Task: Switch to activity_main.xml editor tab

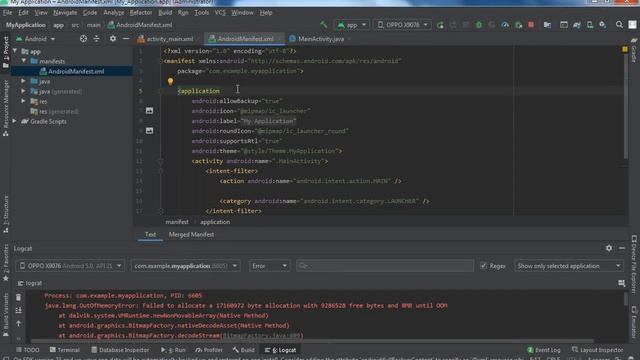Action: click(169, 39)
